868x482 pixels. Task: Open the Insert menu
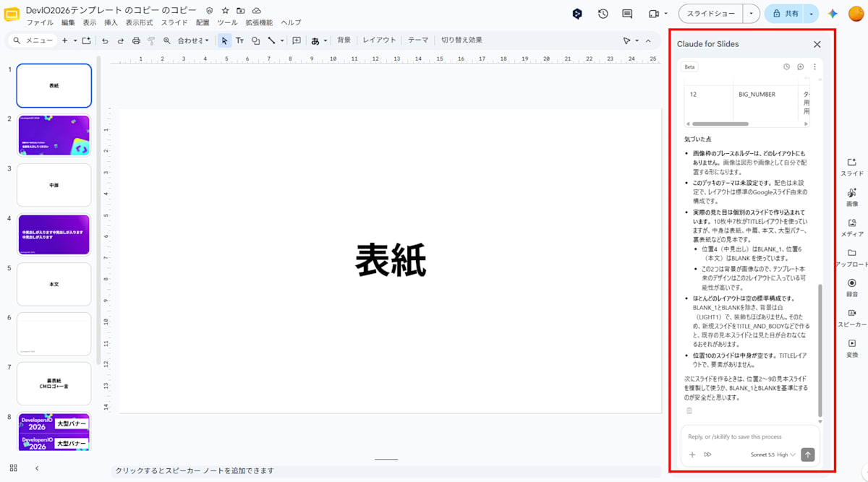[111, 22]
